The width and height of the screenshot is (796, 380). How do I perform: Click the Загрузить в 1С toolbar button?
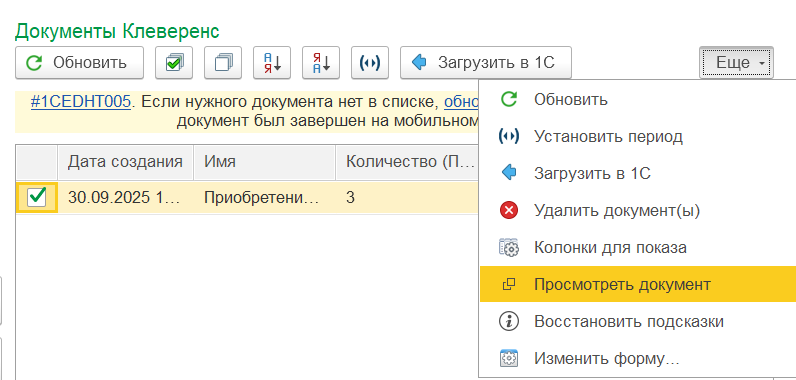click(486, 63)
